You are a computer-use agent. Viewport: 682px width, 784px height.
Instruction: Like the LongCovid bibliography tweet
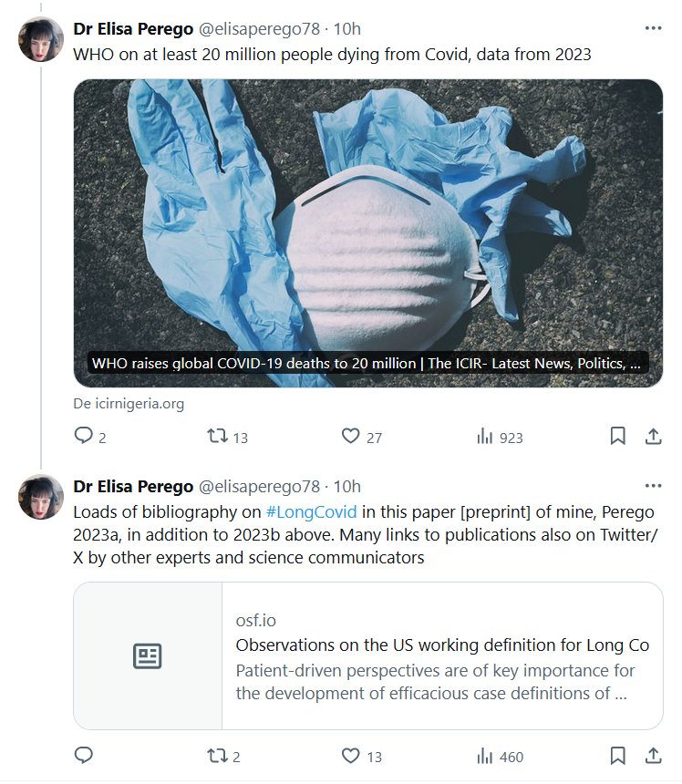(351, 756)
